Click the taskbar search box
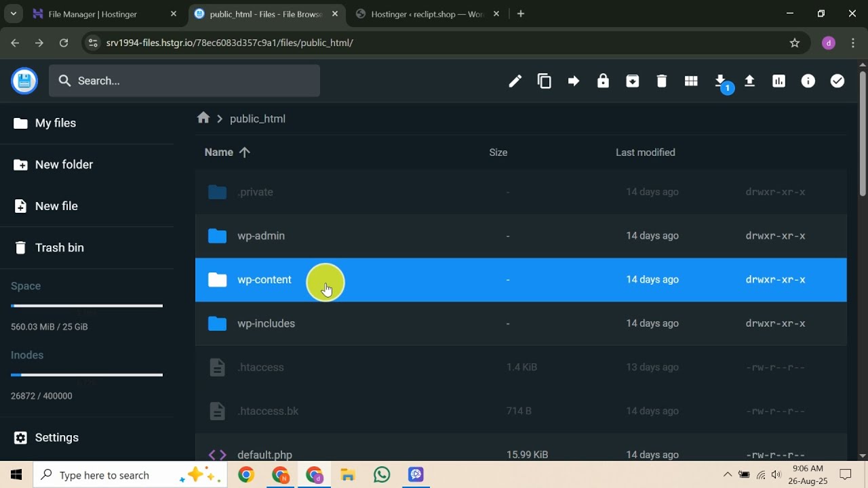This screenshot has height=488, width=868. tap(131, 475)
